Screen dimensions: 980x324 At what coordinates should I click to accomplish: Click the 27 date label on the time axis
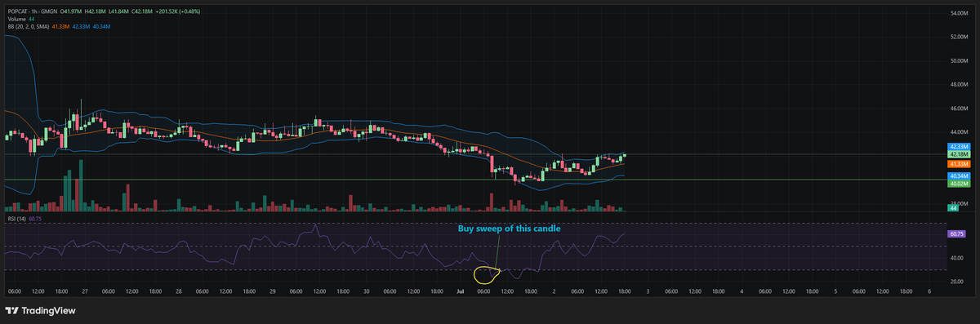(84, 291)
